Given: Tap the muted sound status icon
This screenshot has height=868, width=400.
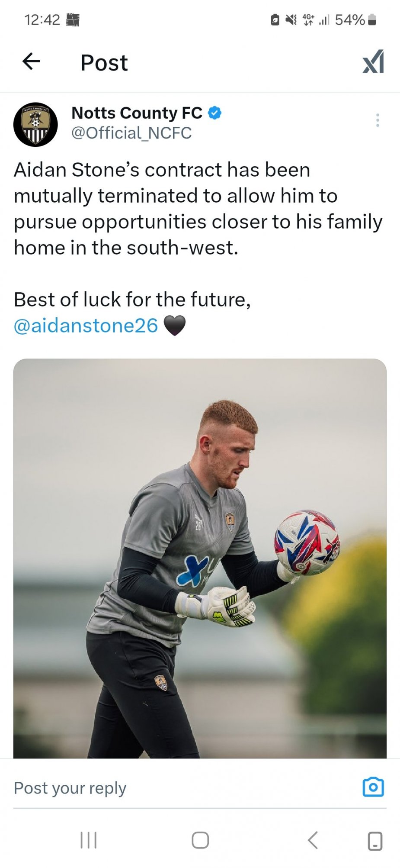Looking at the screenshot, I should click(291, 19).
